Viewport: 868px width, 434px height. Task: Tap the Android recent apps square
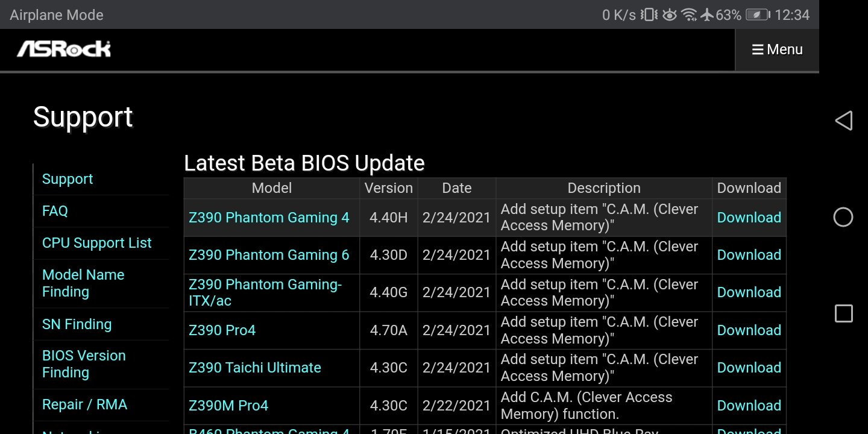(x=843, y=313)
